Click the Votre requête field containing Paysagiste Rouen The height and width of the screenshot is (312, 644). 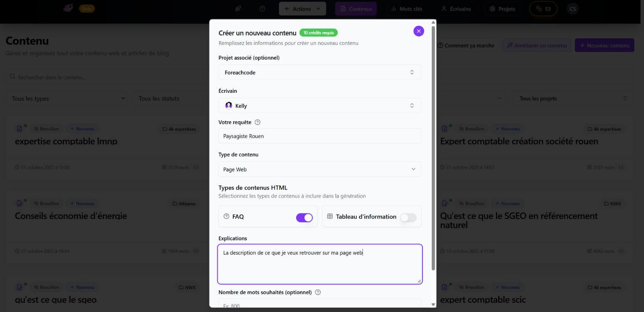[x=320, y=136]
